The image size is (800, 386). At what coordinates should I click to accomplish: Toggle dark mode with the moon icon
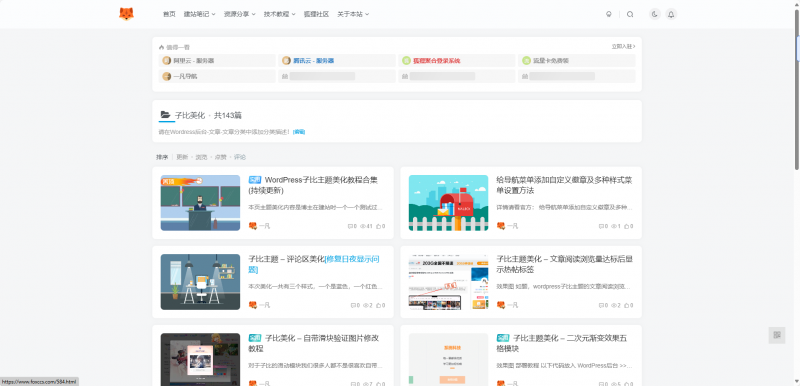655,14
